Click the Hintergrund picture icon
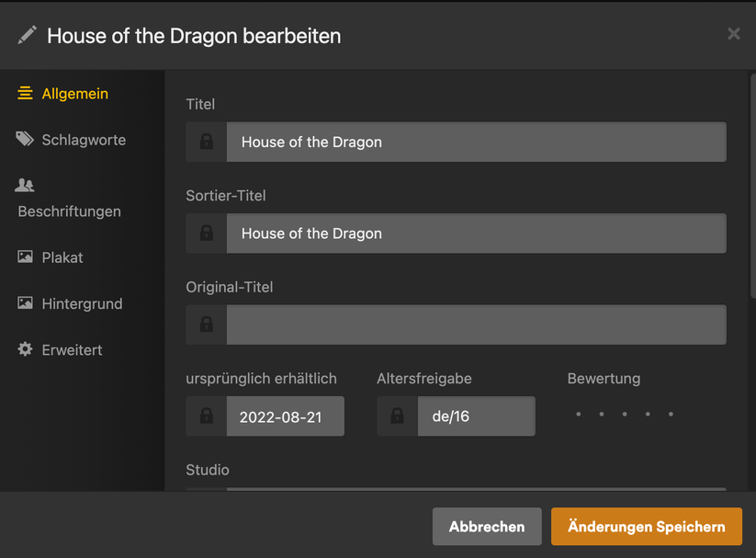This screenshot has width=756, height=558. tap(25, 303)
